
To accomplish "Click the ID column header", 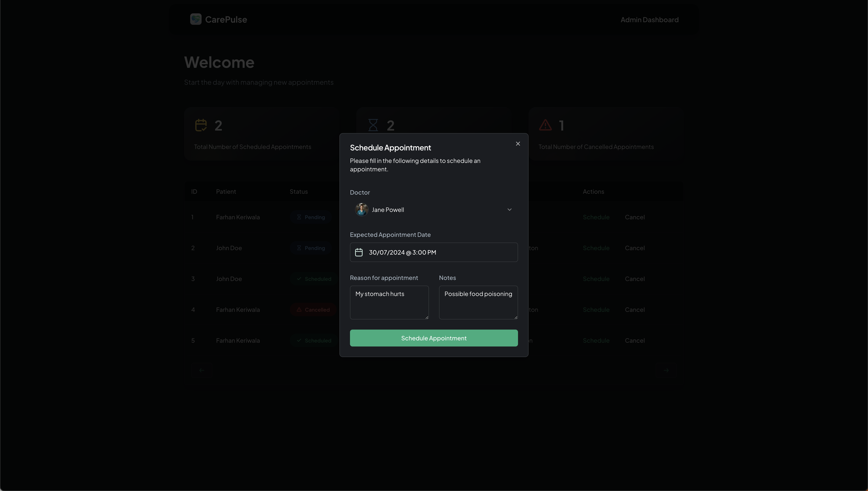I will pos(194,192).
